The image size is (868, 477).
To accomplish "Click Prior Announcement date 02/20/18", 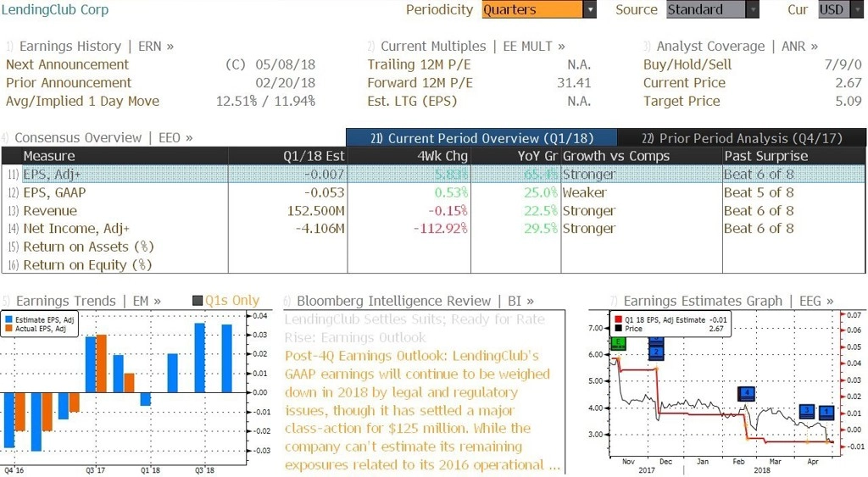I will [x=285, y=83].
